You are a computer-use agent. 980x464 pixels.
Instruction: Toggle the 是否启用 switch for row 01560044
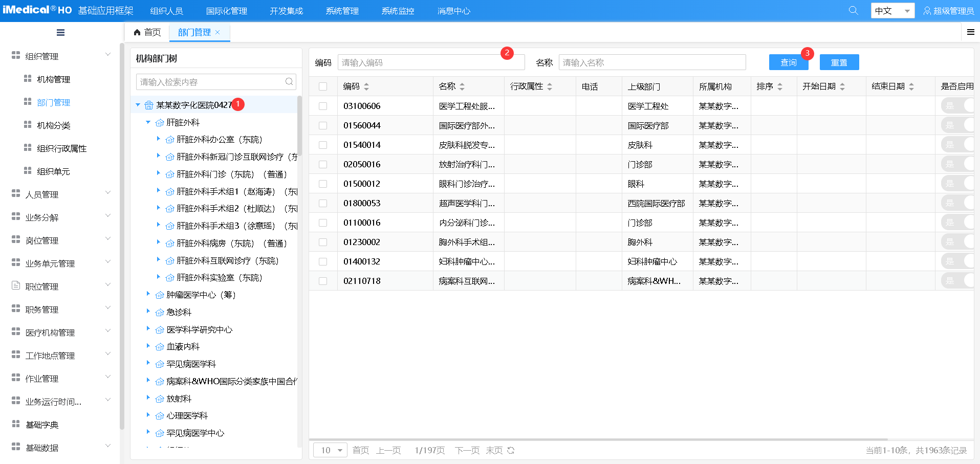point(958,125)
